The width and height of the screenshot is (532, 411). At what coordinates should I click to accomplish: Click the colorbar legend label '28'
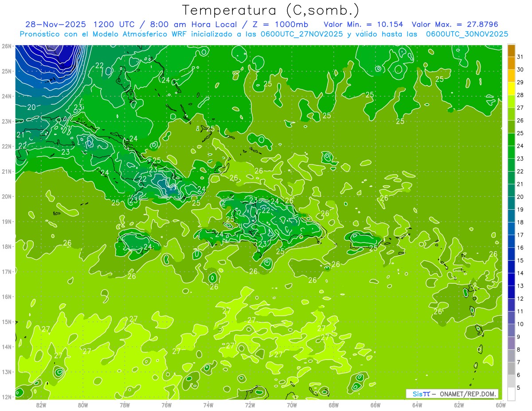tap(520, 95)
